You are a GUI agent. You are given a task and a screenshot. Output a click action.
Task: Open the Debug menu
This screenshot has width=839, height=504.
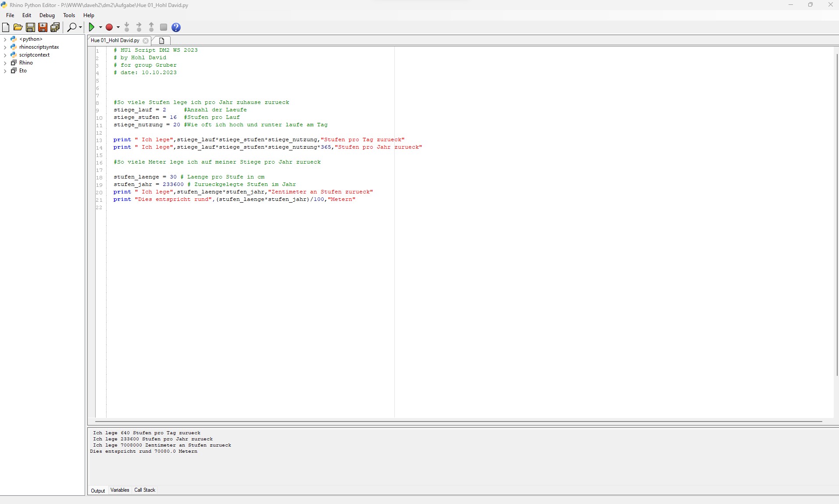(47, 15)
